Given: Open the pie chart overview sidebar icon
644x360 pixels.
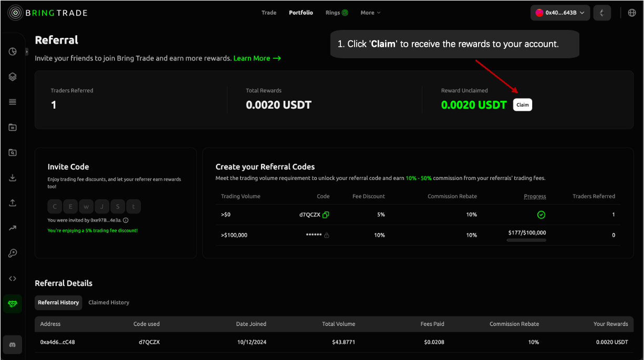Looking at the screenshot, I should (x=13, y=51).
